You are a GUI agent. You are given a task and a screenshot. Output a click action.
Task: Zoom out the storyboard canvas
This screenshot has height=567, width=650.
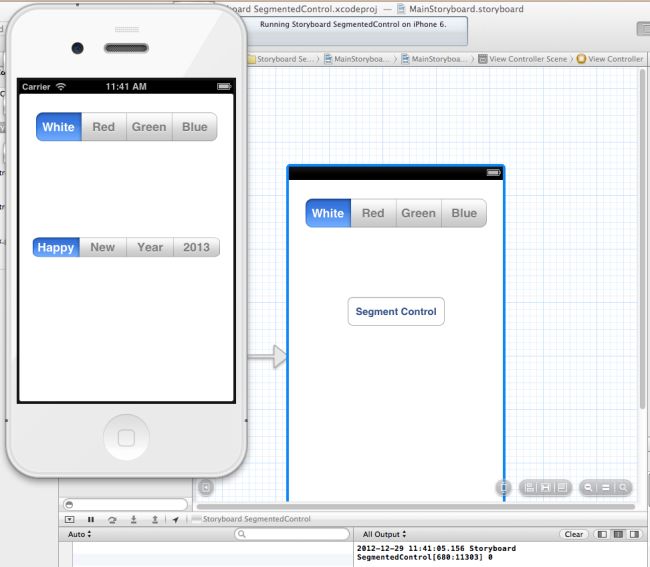pyautogui.click(x=588, y=487)
